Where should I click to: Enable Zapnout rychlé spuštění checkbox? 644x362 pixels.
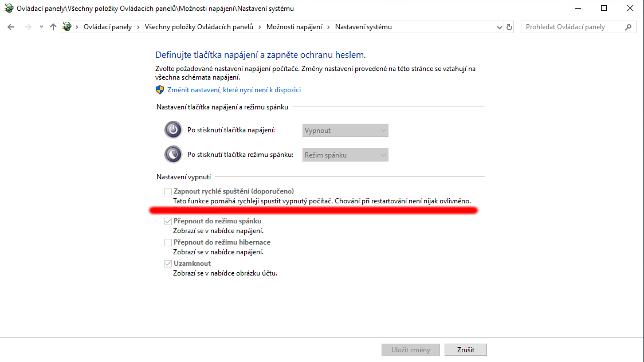pyautogui.click(x=168, y=191)
